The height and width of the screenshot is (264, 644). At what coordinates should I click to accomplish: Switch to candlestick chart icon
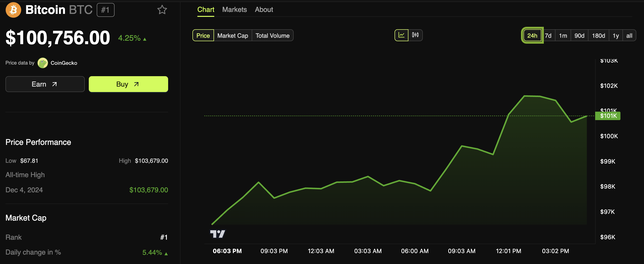tap(415, 35)
